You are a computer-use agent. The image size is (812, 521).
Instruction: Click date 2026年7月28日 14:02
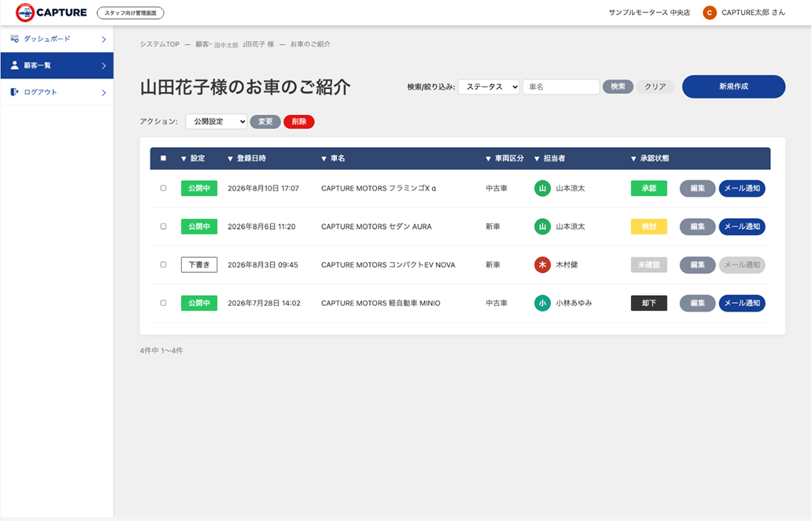click(264, 303)
